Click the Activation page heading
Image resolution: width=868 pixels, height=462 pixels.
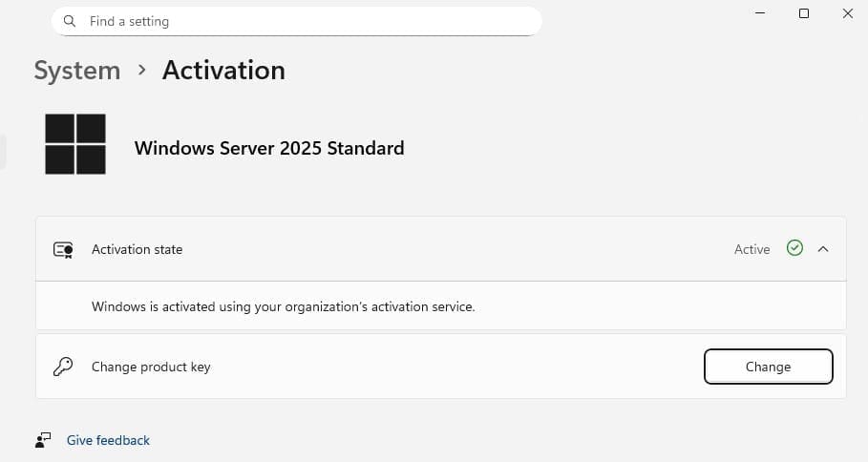tap(223, 71)
